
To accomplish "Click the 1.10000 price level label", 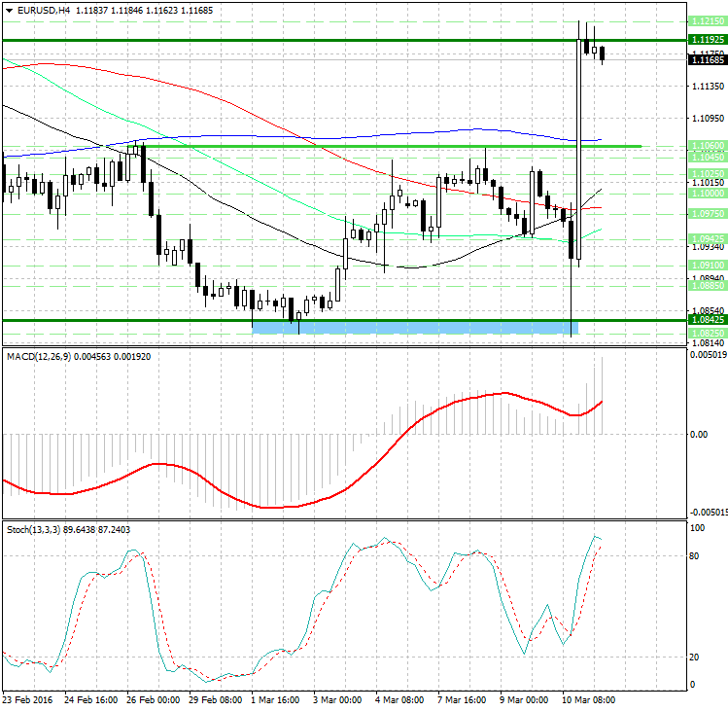I will (x=705, y=195).
